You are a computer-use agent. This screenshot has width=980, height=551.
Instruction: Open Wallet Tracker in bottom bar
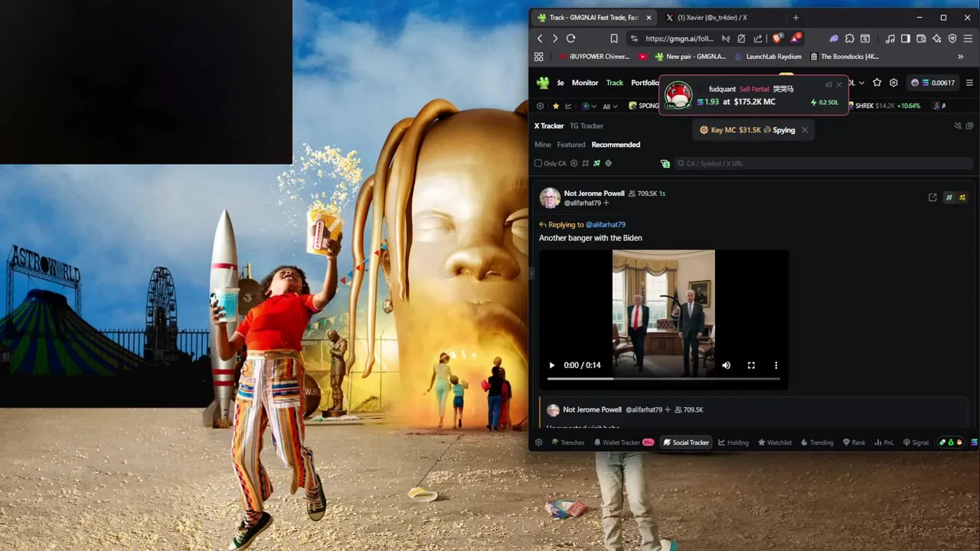point(624,442)
